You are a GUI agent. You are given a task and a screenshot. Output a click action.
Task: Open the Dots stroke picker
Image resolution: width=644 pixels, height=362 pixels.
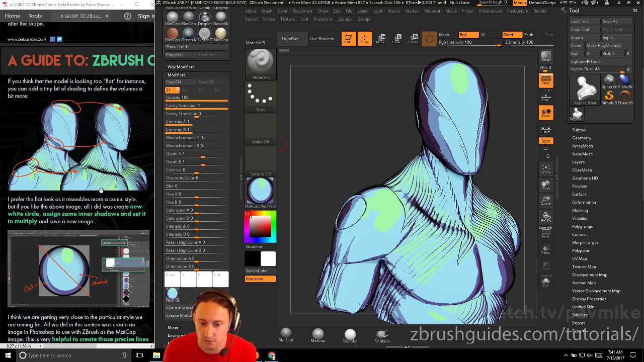(261, 97)
